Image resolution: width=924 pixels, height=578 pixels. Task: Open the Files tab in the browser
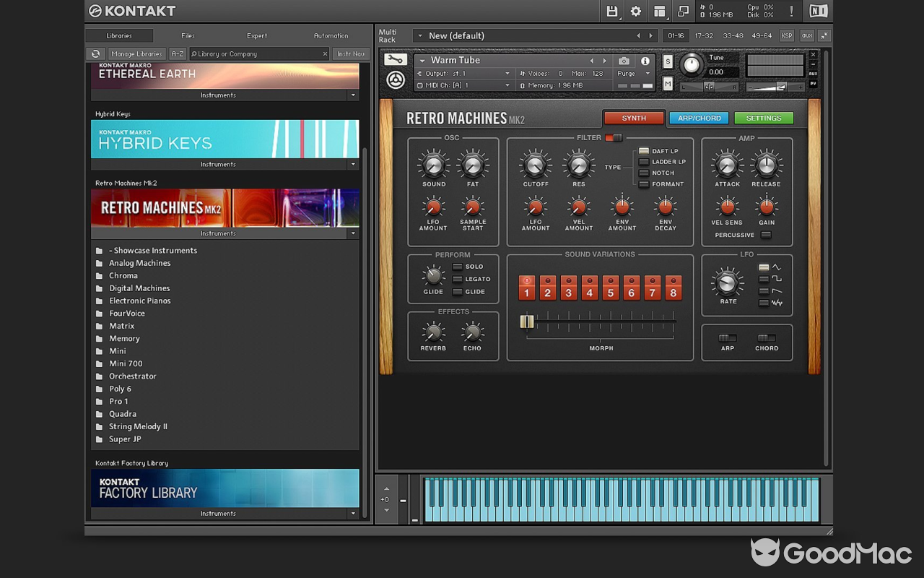pyautogui.click(x=188, y=35)
